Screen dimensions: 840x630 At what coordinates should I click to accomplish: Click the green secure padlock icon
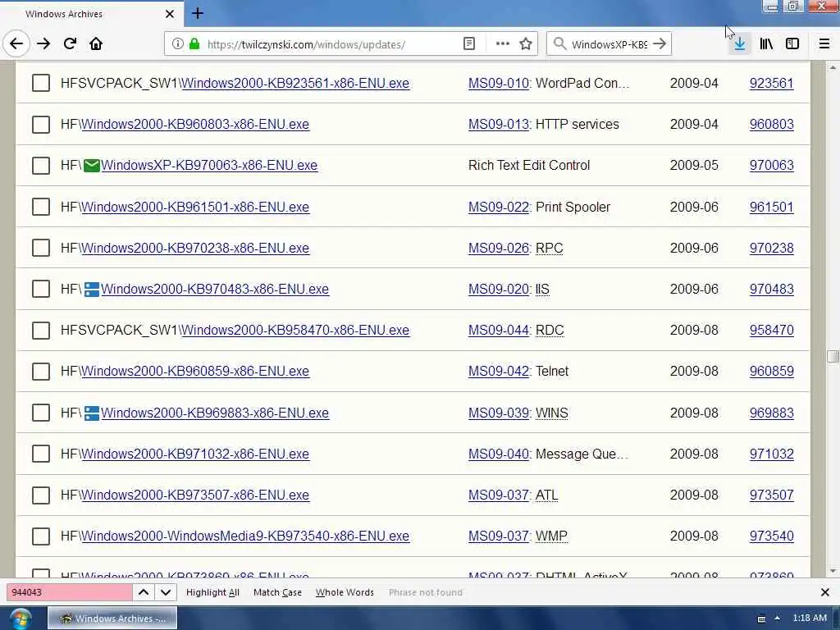point(194,44)
